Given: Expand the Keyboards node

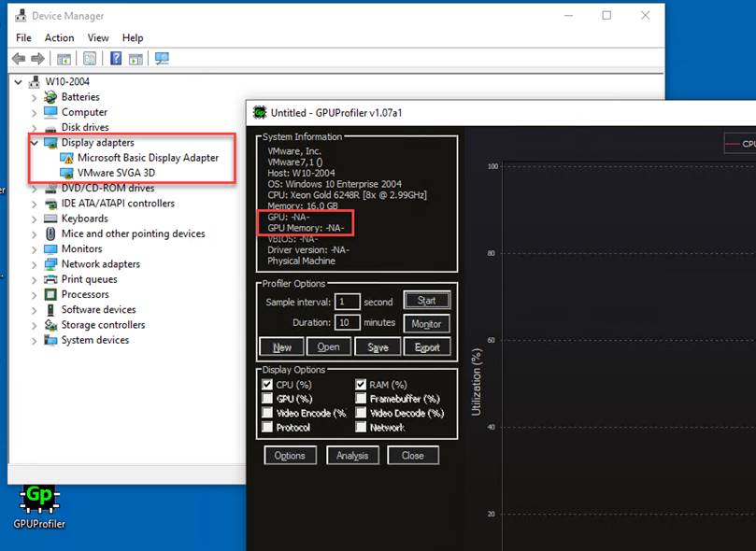Looking at the screenshot, I should coord(35,219).
